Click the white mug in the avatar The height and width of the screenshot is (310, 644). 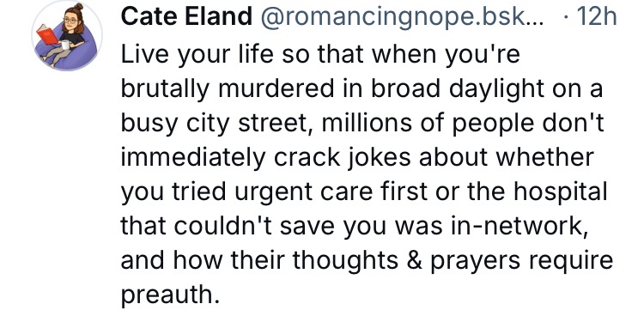pyautogui.click(x=66, y=45)
